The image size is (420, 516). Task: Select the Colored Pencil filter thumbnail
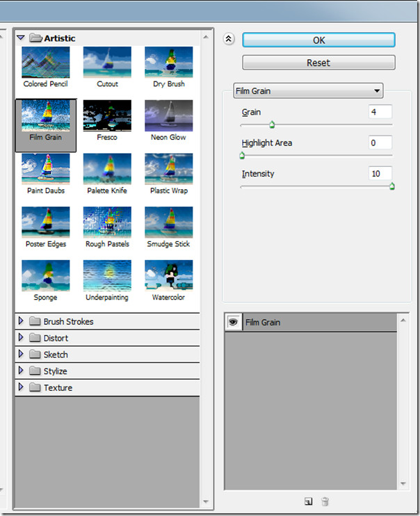tap(45, 63)
